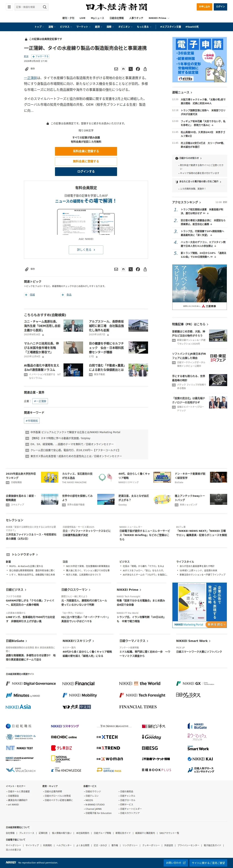Open the テレ東BIZ logo
The image size is (233, 868).
tap(61, 748)
